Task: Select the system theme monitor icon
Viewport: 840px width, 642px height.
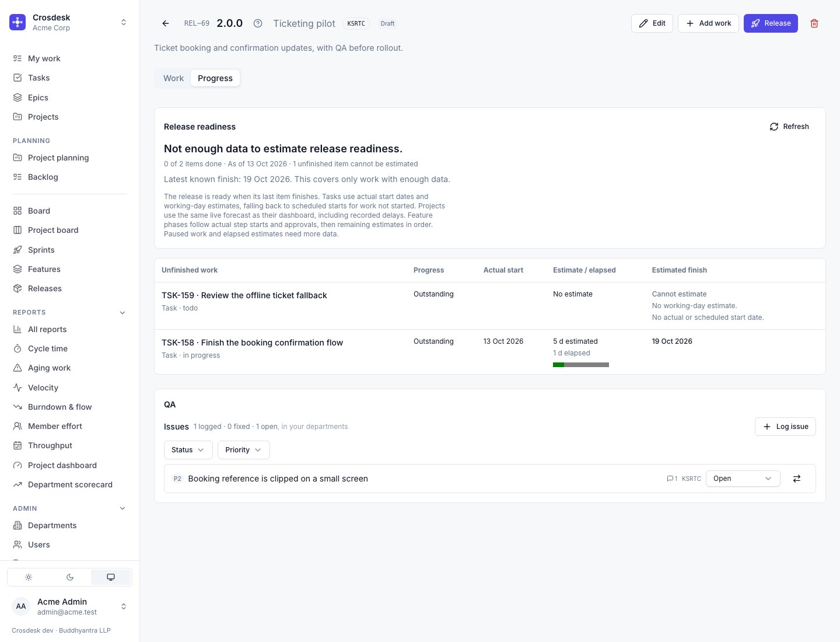Action: point(111,577)
